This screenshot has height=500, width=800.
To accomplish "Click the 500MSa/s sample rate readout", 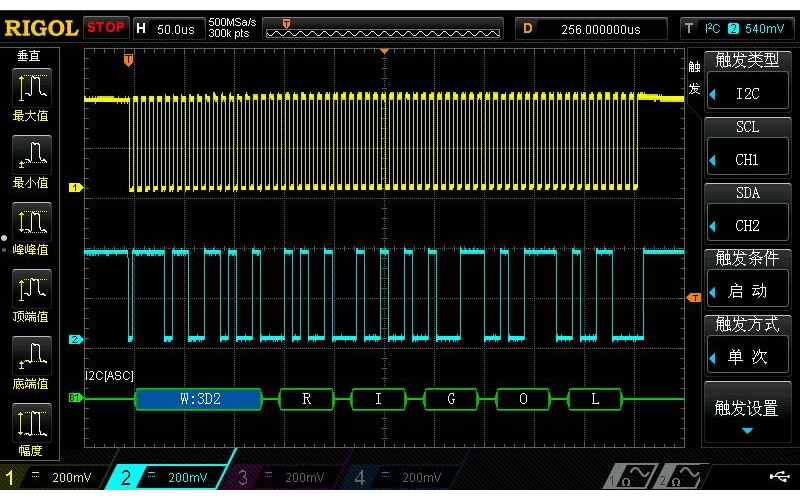I will tap(232, 22).
